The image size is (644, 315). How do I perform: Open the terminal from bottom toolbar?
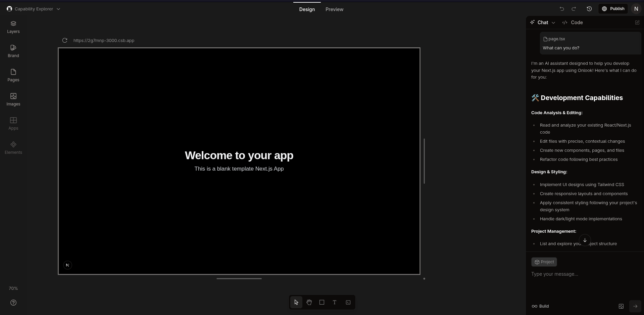point(348,302)
